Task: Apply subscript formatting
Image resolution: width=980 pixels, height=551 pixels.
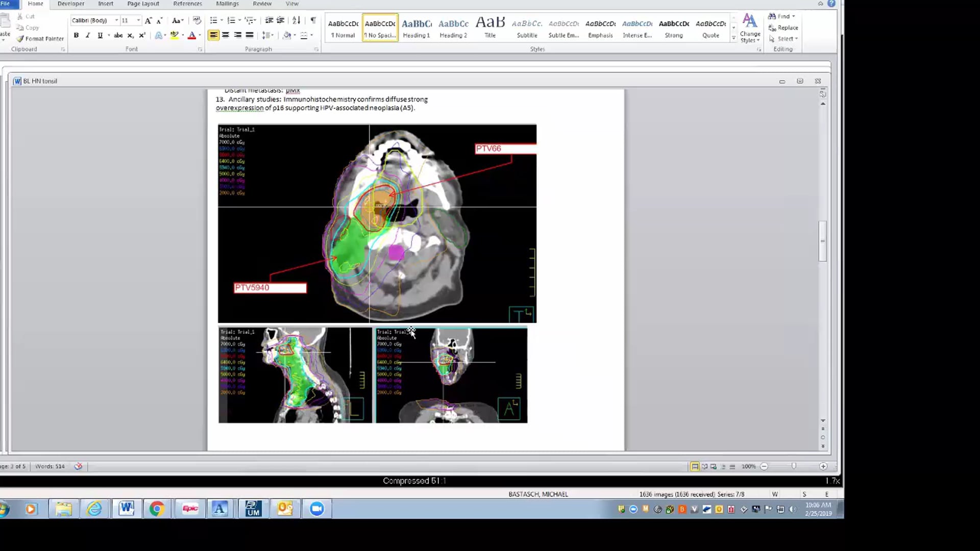Action: pos(130,35)
